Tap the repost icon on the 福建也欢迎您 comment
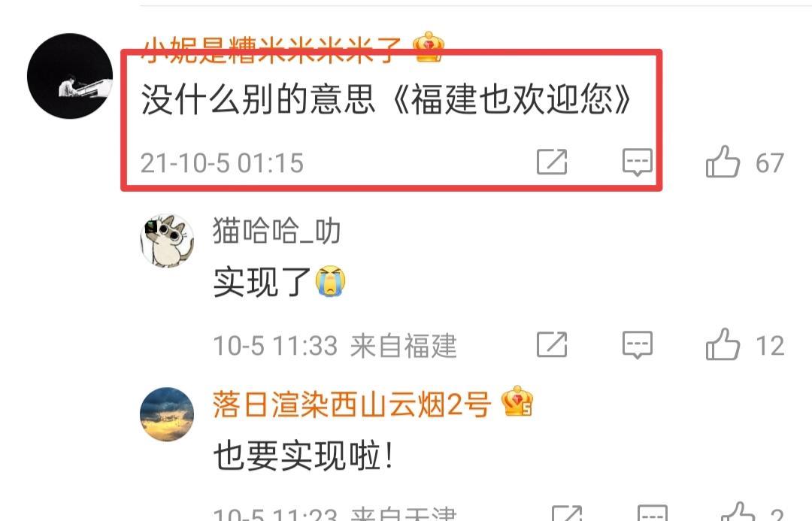Viewport: 812px width, 521px height. pyautogui.click(x=552, y=162)
